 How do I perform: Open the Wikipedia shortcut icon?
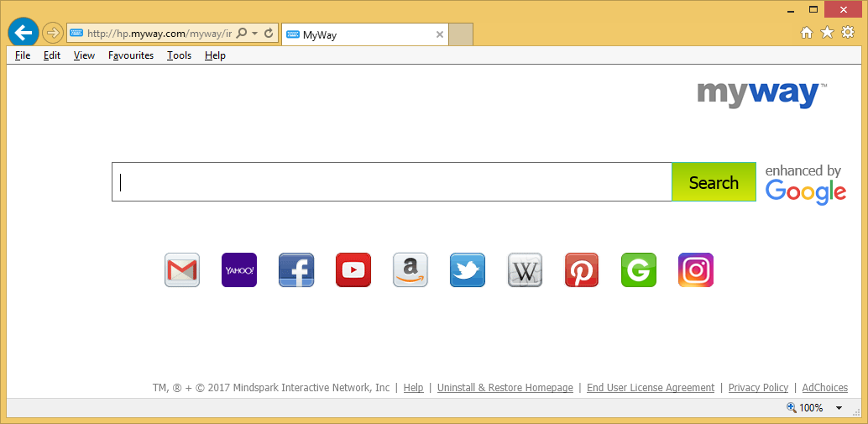click(525, 270)
